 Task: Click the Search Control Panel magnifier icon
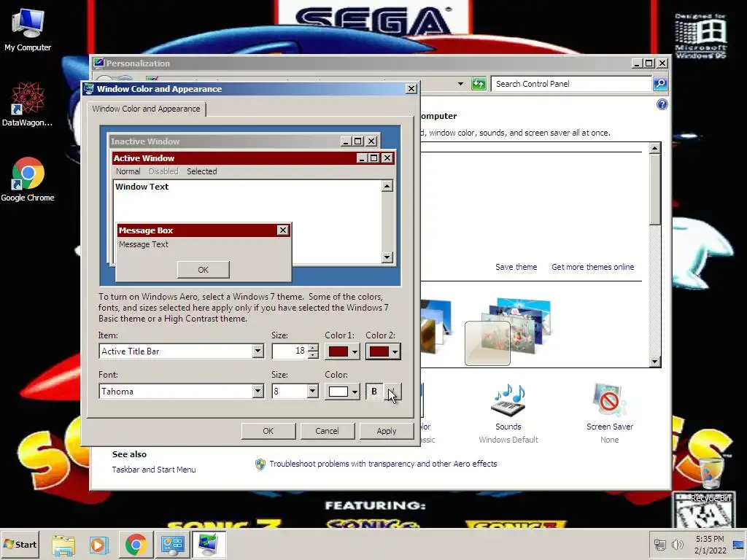(659, 84)
